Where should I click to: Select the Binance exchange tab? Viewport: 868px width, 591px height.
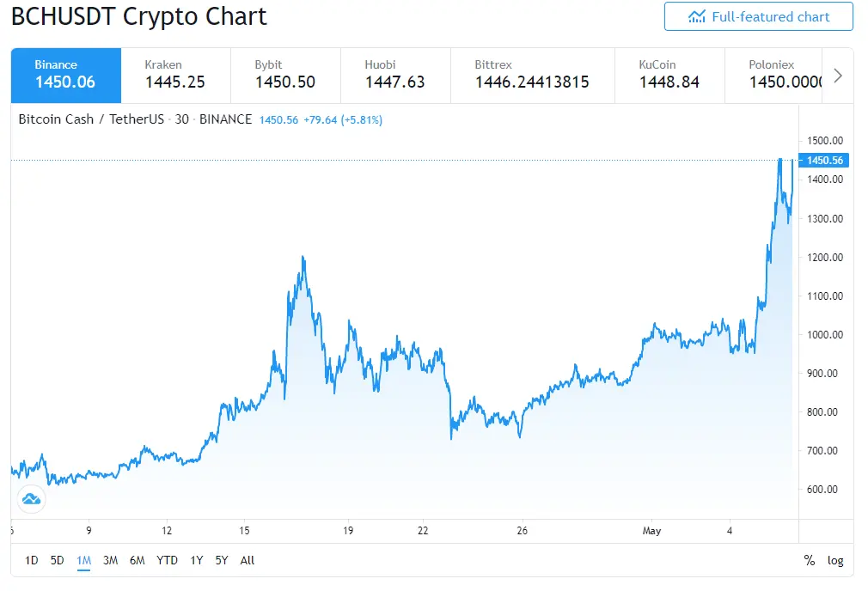click(66, 76)
